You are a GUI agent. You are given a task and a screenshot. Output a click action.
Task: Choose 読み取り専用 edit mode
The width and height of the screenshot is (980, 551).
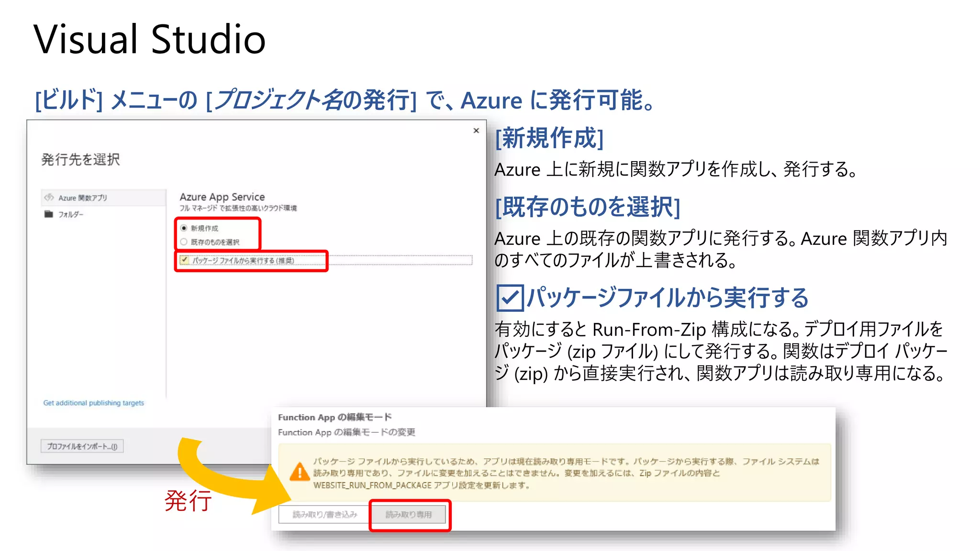click(409, 515)
